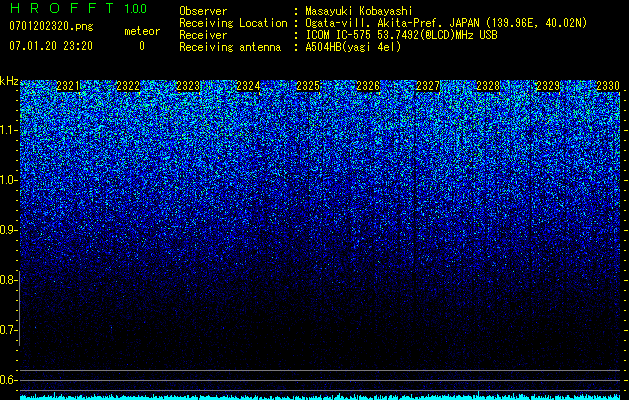
Task: Click the date stamp 07.01.20 23:20
Action: click(x=51, y=46)
